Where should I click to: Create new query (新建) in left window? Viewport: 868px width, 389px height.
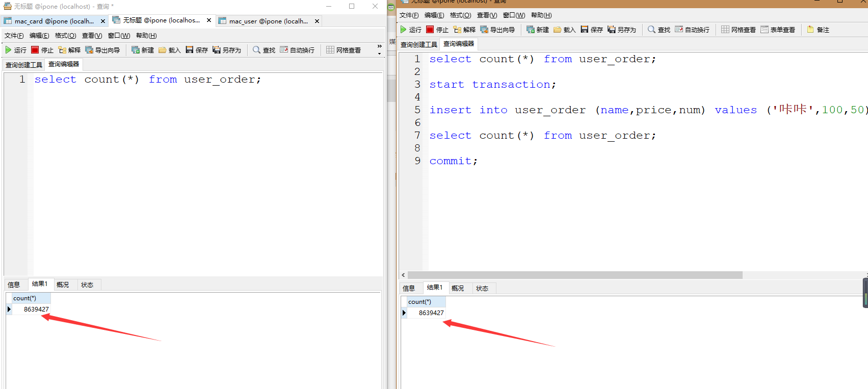[x=143, y=50]
